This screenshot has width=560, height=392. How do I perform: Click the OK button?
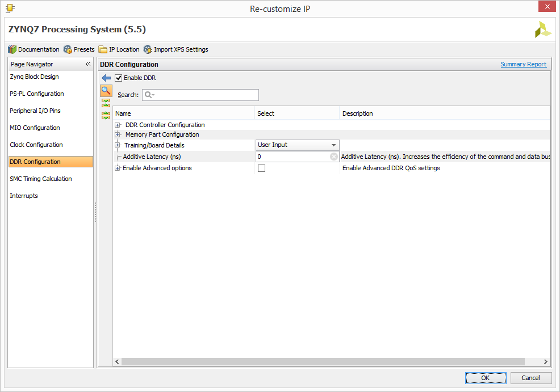coord(486,378)
